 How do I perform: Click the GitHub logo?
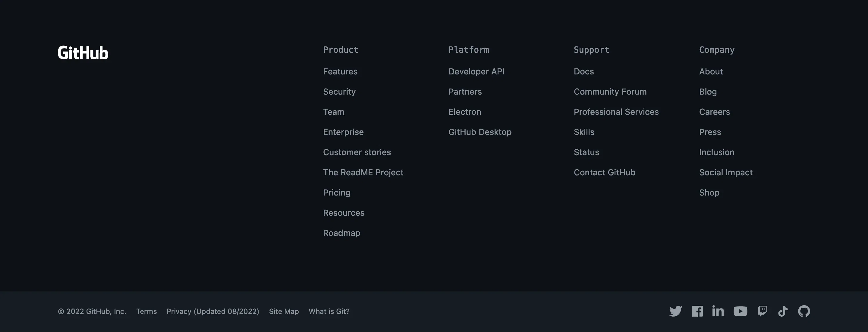click(83, 52)
